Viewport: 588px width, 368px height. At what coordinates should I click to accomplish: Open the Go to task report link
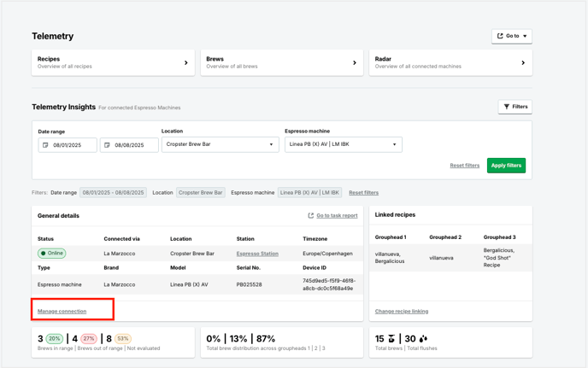337,215
